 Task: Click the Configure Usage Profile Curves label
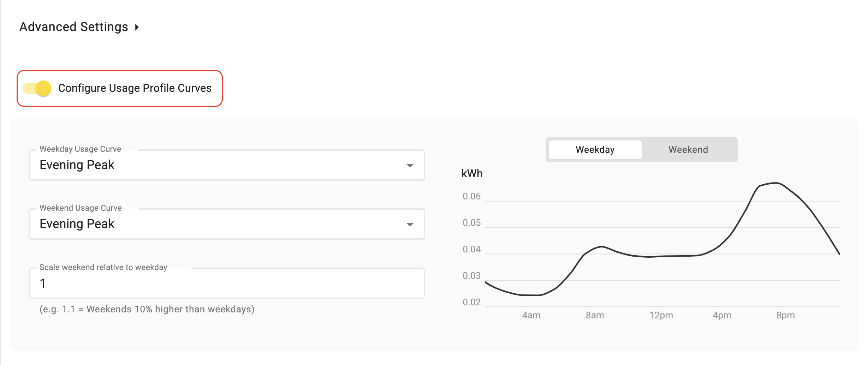135,88
